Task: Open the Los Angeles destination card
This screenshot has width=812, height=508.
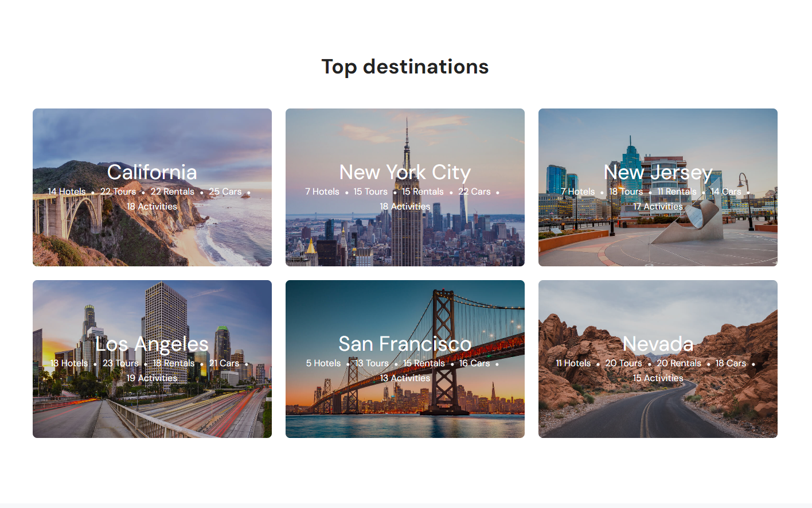Action: [152, 359]
